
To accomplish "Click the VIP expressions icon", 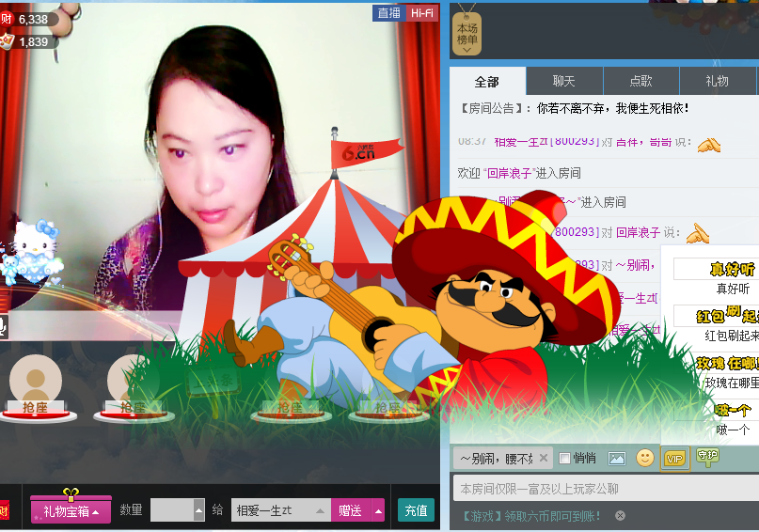I will 674,459.
